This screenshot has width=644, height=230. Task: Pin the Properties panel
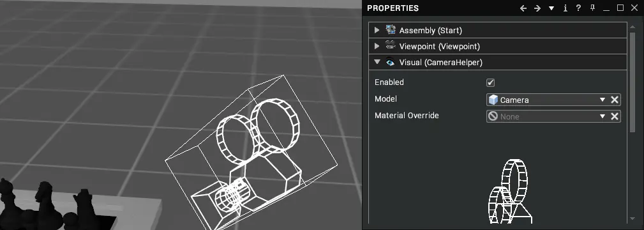click(592, 8)
